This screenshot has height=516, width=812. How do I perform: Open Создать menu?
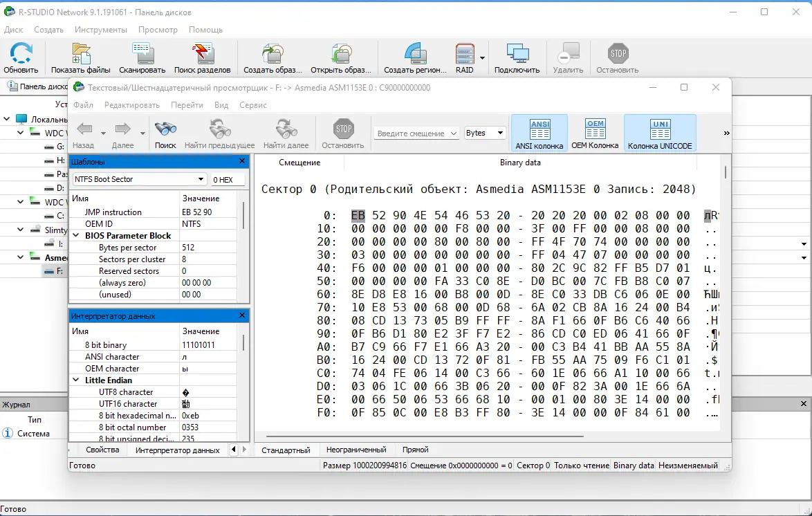[x=48, y=30]
